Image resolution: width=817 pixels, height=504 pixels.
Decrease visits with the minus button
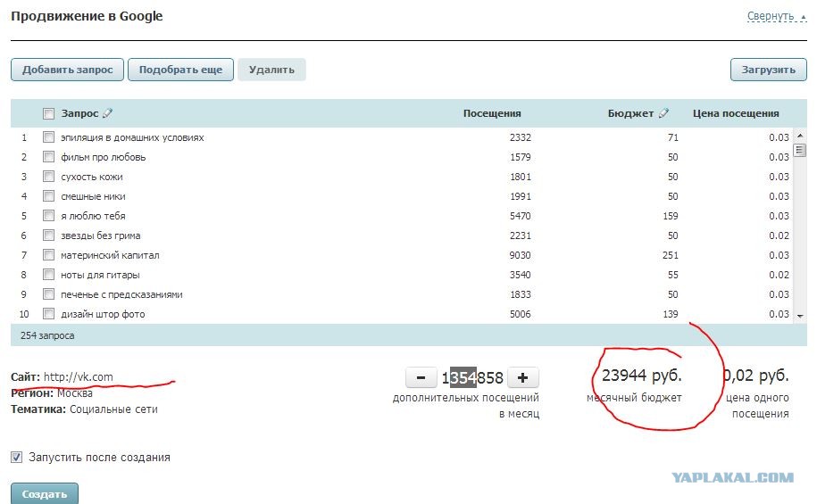click(x=421, y=377)
